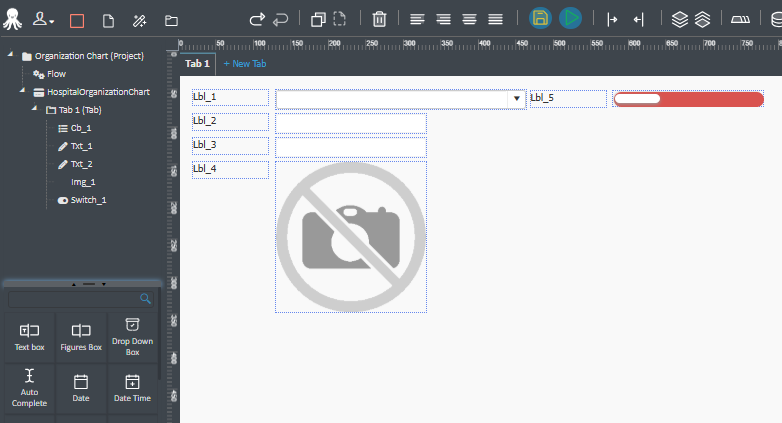Select Img_1 in project tree
Image resolution: width=782 pixels, height=423 pixels.
83,182
